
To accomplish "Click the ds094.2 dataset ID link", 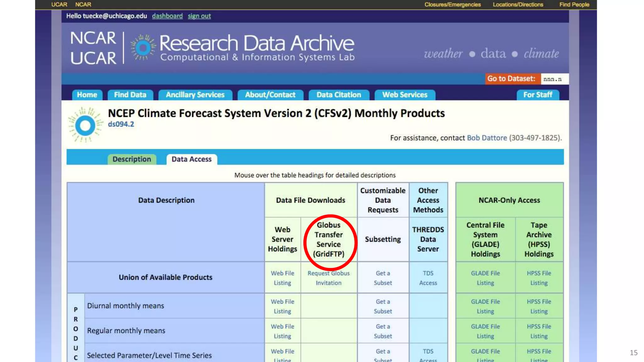I will point(121,124).
